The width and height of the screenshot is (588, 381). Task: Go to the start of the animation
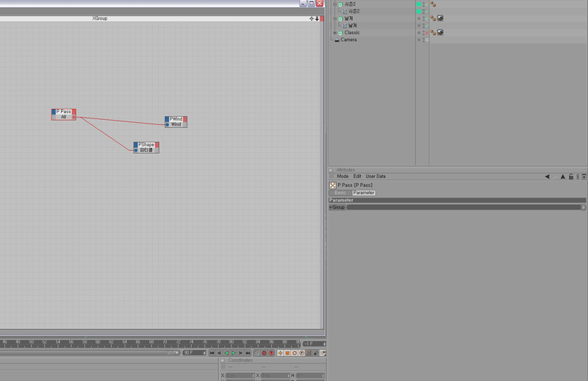212,353
